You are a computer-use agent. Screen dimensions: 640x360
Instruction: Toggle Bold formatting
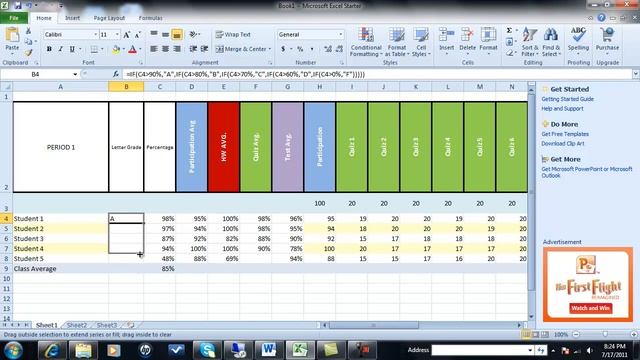(49, 49)
